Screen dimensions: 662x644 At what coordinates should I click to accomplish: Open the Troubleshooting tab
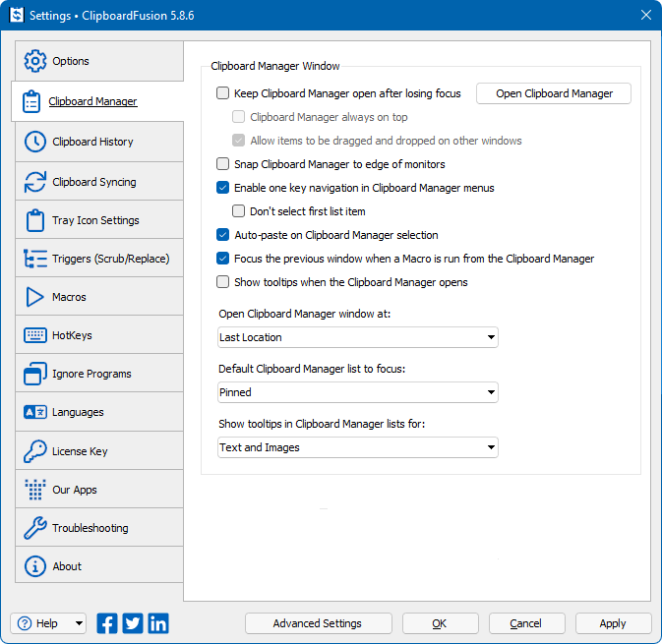tap(99, 528)
